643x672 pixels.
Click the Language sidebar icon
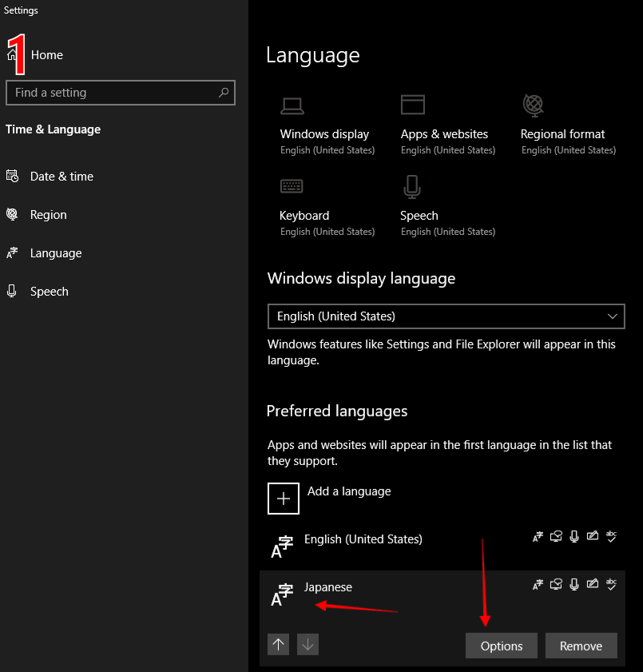pos(12,252)
